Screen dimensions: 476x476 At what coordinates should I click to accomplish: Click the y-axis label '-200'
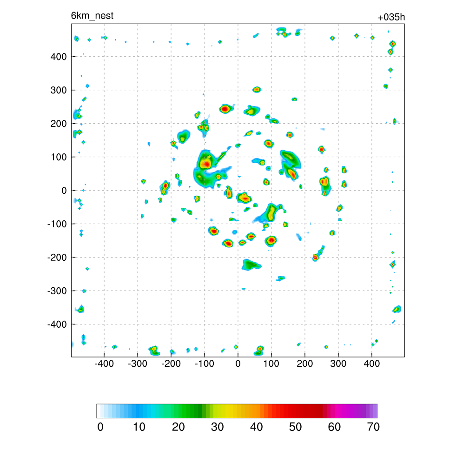point(57,258)
